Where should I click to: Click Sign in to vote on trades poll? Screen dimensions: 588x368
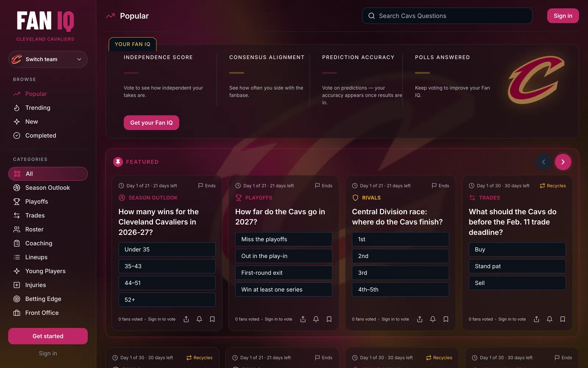[512, 319]
